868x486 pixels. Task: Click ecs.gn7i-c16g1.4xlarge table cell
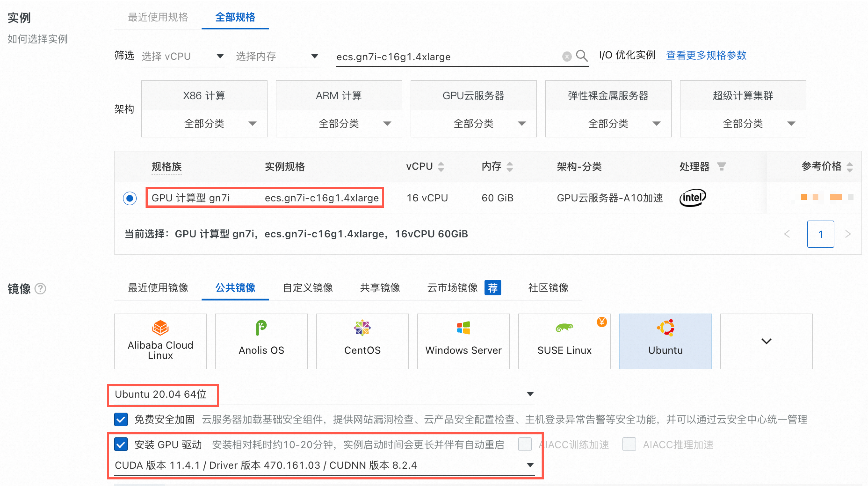[322, 198]
